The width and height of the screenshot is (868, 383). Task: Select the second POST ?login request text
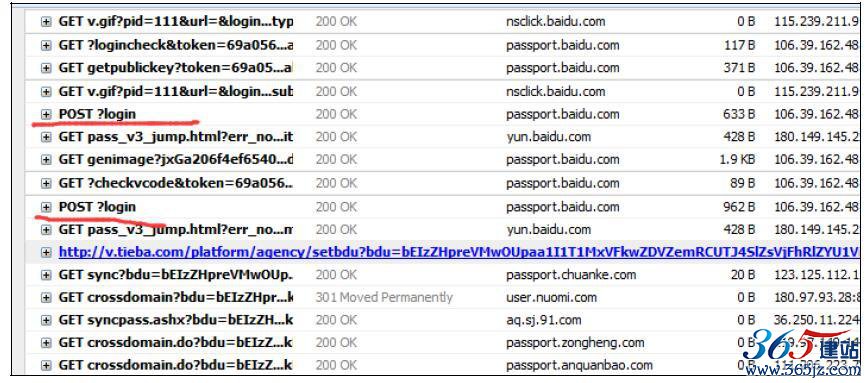(x=97, y=207)
